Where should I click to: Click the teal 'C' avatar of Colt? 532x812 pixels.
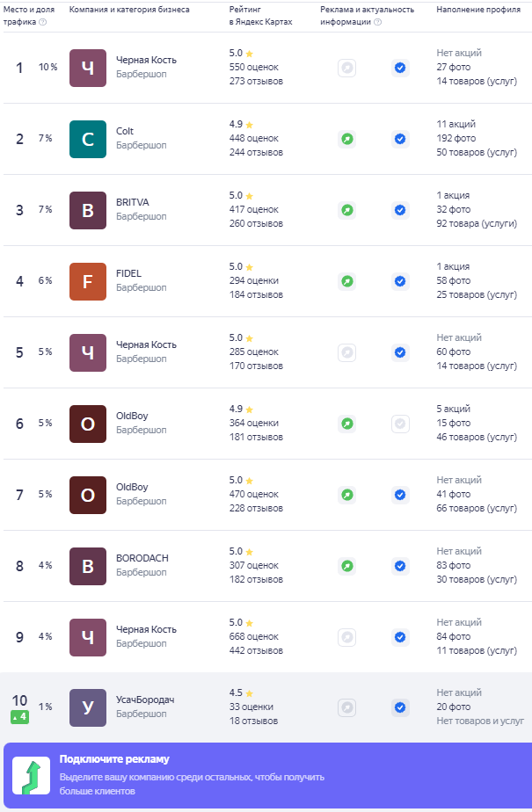point(88,139)
